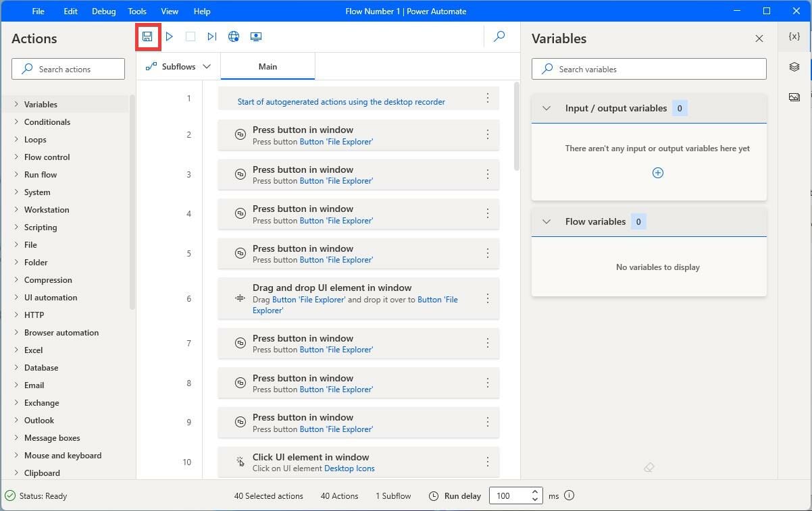Screen dimensions: 812x511
Task: Open more options for Drag and drop action
Action: (x=488, y=298)
